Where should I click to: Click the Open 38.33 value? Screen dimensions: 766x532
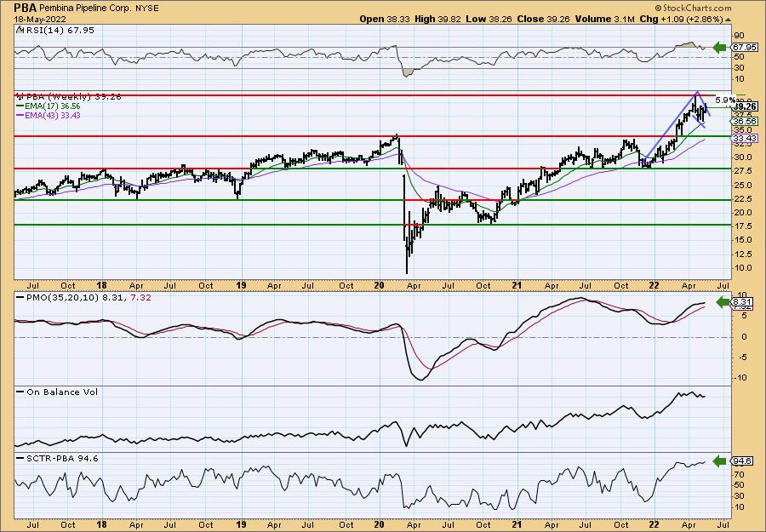pyautogui.click(x=385, y=19)
